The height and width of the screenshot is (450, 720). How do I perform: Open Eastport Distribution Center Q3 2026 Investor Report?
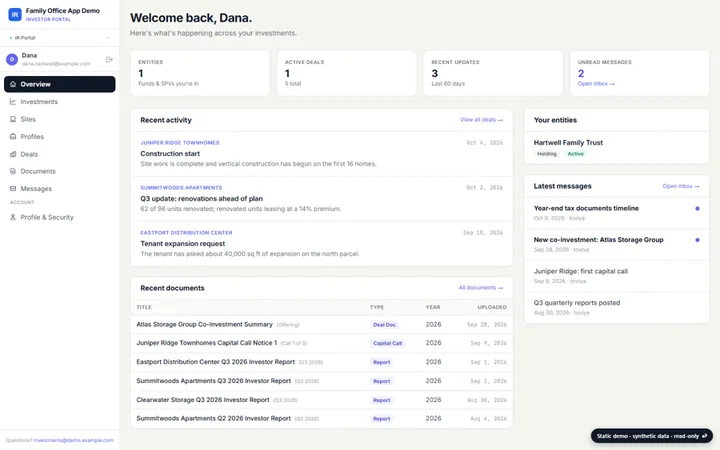coord(215,362)
